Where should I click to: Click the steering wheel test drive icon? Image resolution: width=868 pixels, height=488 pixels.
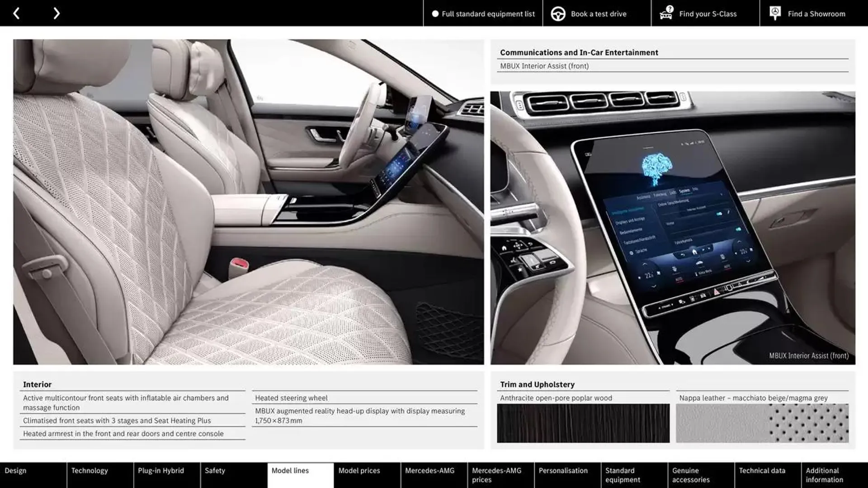[557, 13]
